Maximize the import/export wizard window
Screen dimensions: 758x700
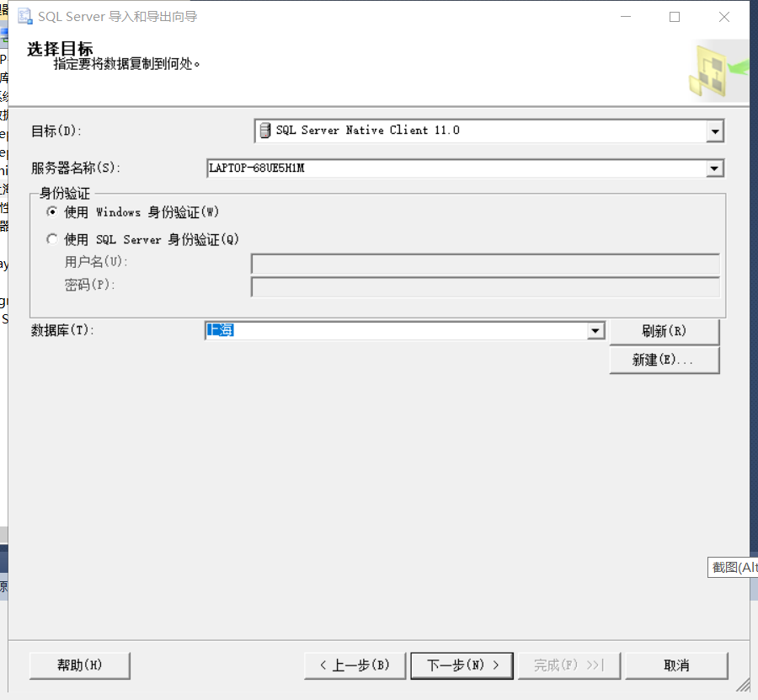point(675,17)
